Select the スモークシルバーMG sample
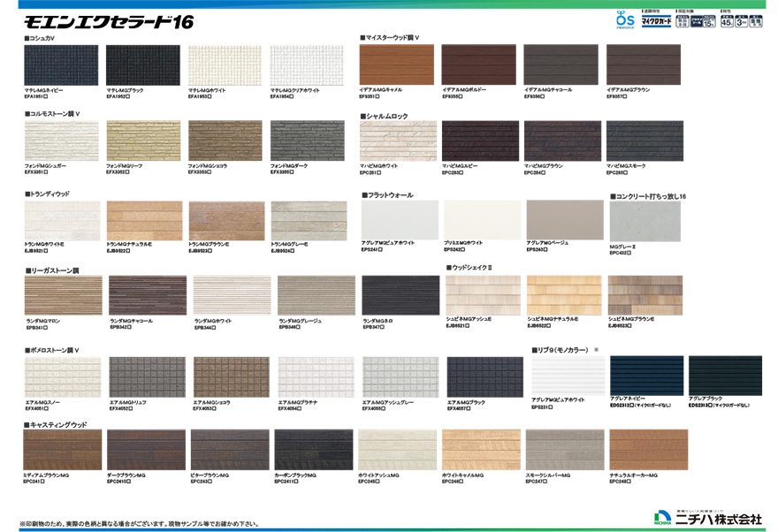Viewport: 778px width, 532px height. pos(565,450)
